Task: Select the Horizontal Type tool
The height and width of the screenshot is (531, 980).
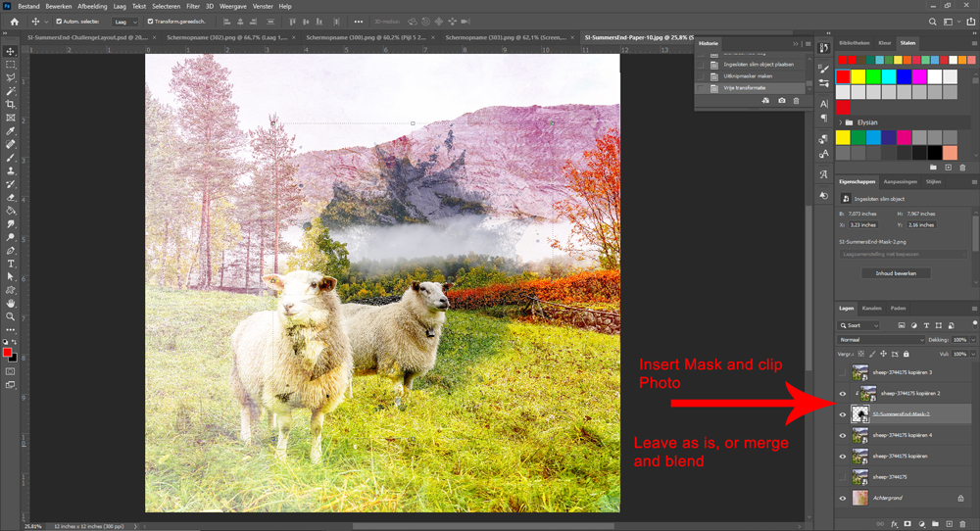Action: (11, 264)
